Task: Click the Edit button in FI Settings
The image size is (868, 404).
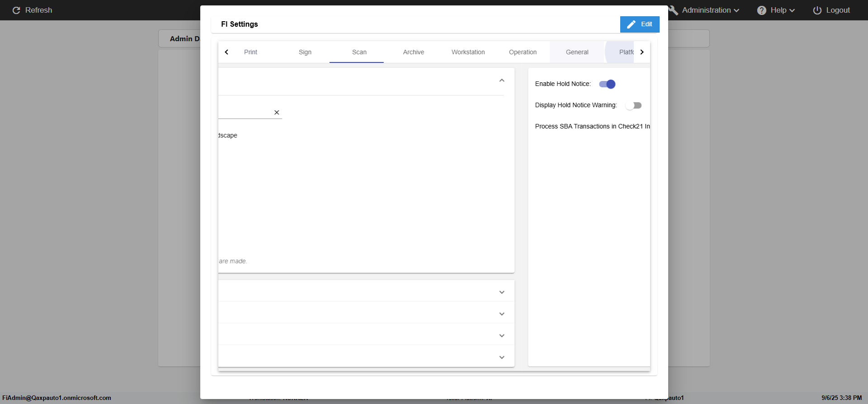Action: [639, 24]
